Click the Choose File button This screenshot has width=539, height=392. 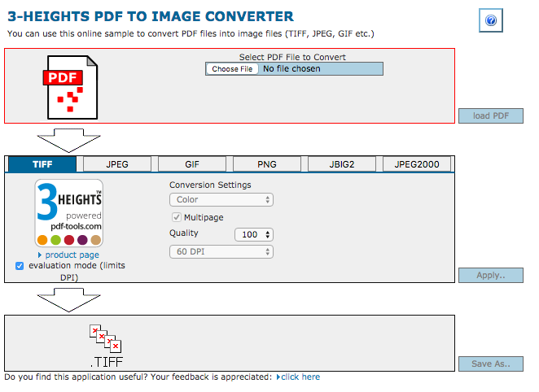coord(232,69)
